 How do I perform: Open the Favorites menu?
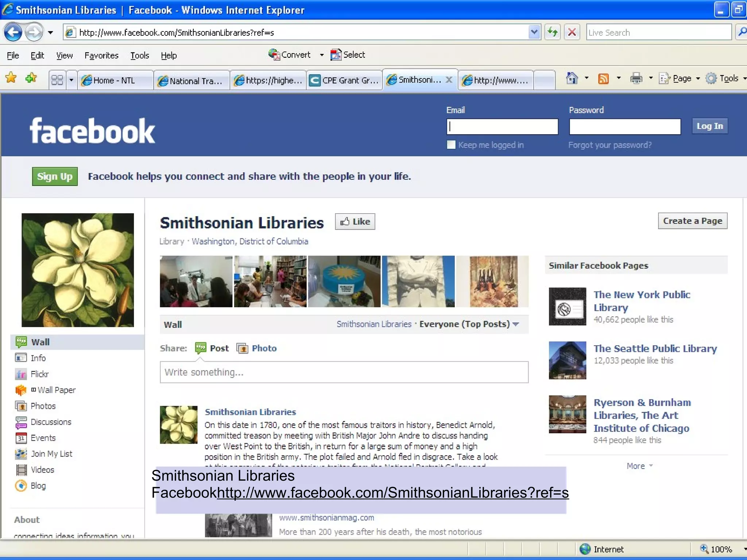(x=101, y=55)
